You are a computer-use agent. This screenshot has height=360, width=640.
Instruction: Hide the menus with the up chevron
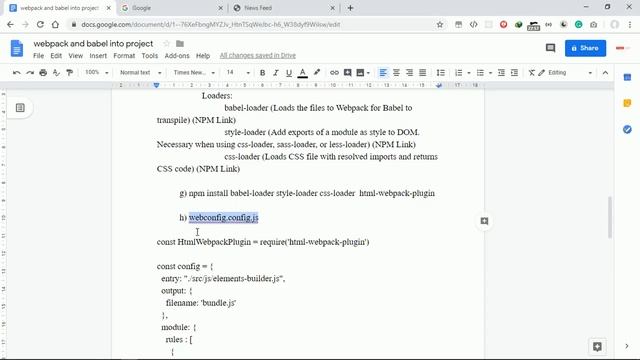pos(605,73)
